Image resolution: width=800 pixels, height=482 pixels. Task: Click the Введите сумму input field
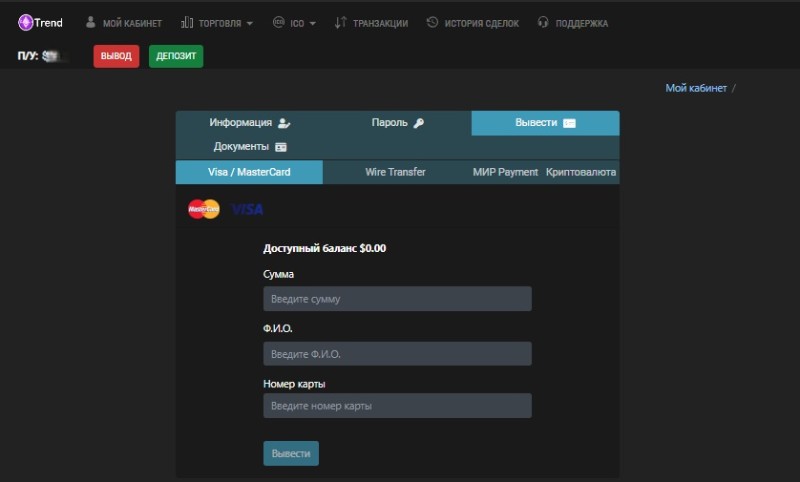tap(397, 299)
